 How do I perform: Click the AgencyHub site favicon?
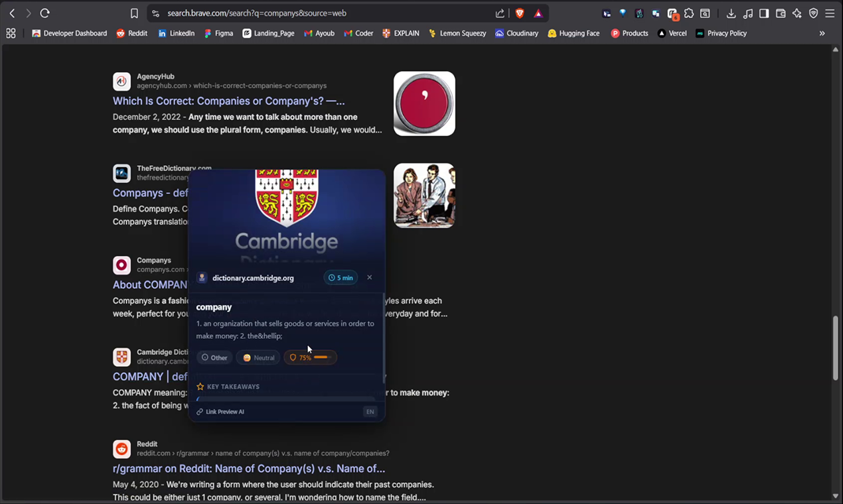point(121,82)
